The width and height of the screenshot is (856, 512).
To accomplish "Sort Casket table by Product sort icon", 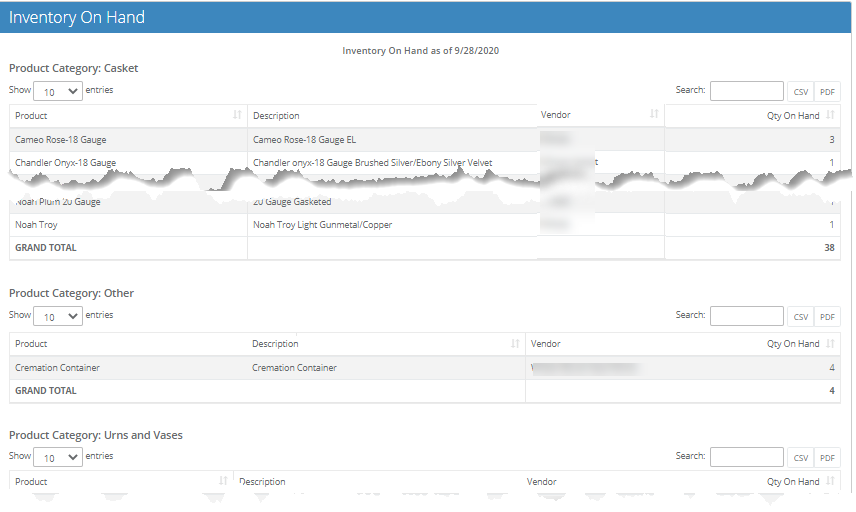I will click(237, 116).
